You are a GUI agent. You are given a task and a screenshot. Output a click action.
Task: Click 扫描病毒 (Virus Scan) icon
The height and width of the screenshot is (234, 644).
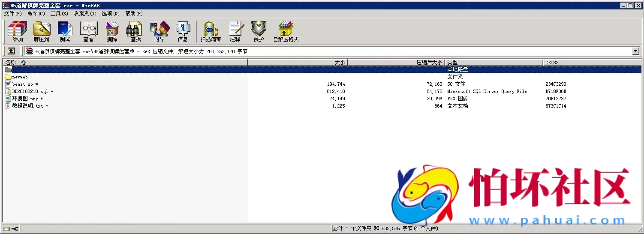211,32
